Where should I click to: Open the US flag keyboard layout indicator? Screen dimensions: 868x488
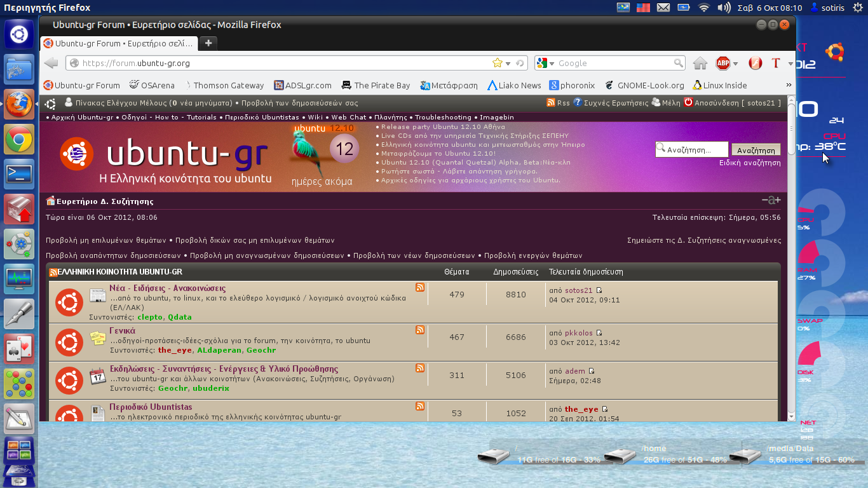pyautogui.click(x=643, y=8)
